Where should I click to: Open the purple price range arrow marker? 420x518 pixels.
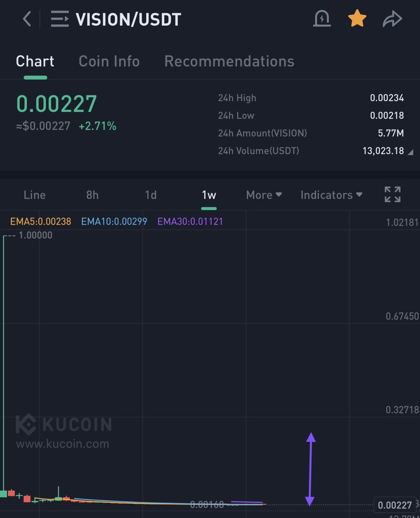(311, 468)
